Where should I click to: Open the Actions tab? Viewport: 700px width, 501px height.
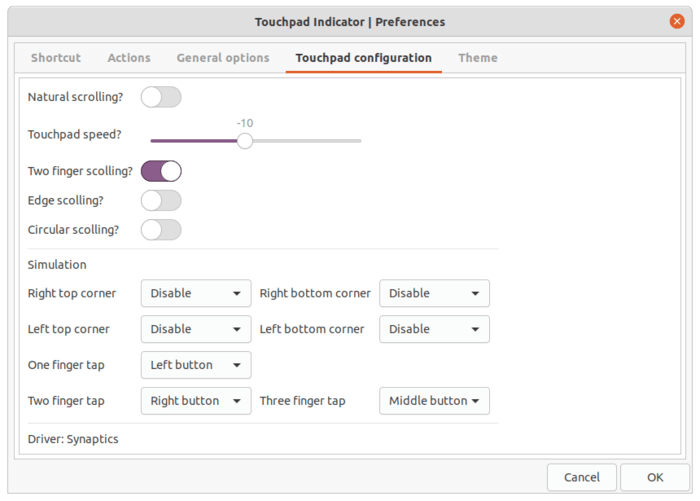click(129, 58)
